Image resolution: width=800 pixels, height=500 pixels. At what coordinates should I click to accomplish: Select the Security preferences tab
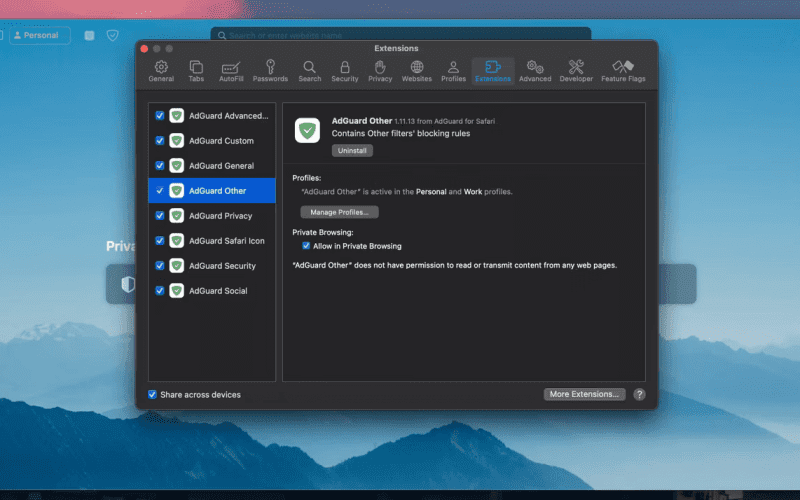click(x=345, y=71)
